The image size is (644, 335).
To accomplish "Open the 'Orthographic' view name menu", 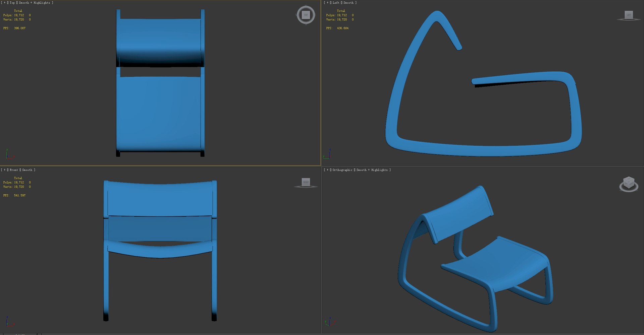I will click(x=342, y=170).
